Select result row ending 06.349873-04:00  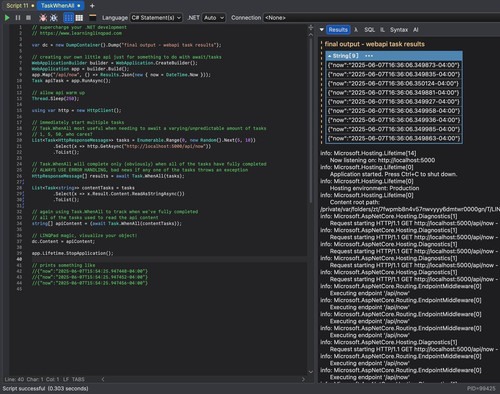pyautogui.click(x=394, y=65)
